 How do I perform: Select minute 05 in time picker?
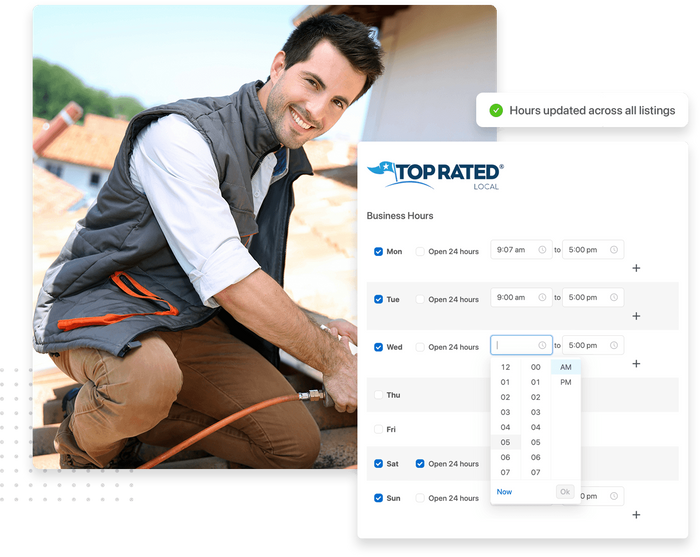coord(536,442)
